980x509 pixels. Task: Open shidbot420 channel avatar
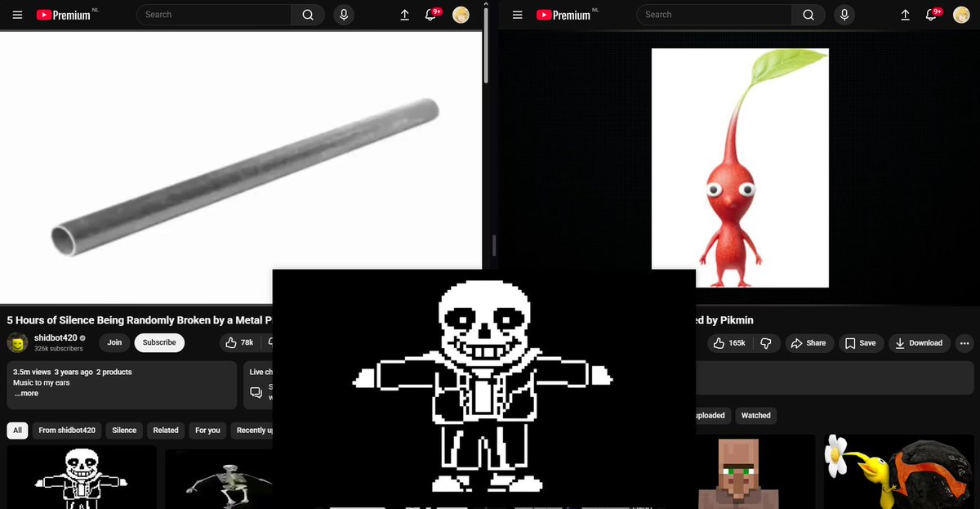pyautogui.click(x=18, y=343)
